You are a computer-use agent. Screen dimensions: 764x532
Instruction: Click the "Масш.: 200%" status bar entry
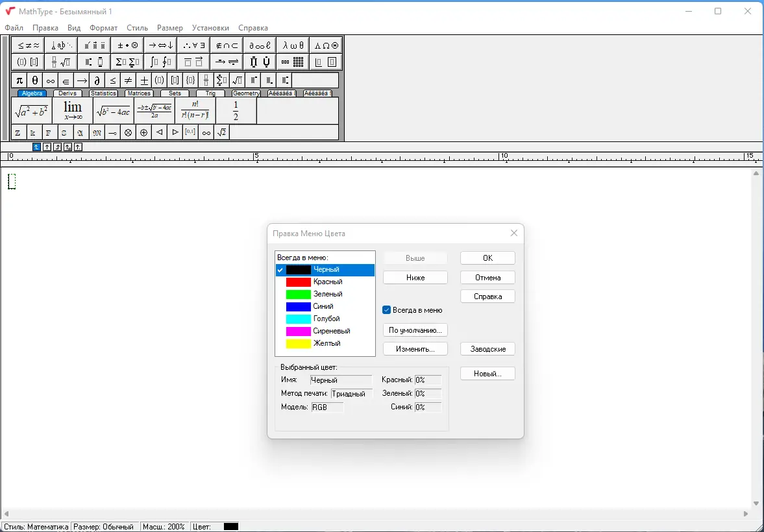click(x=164, y=527)
